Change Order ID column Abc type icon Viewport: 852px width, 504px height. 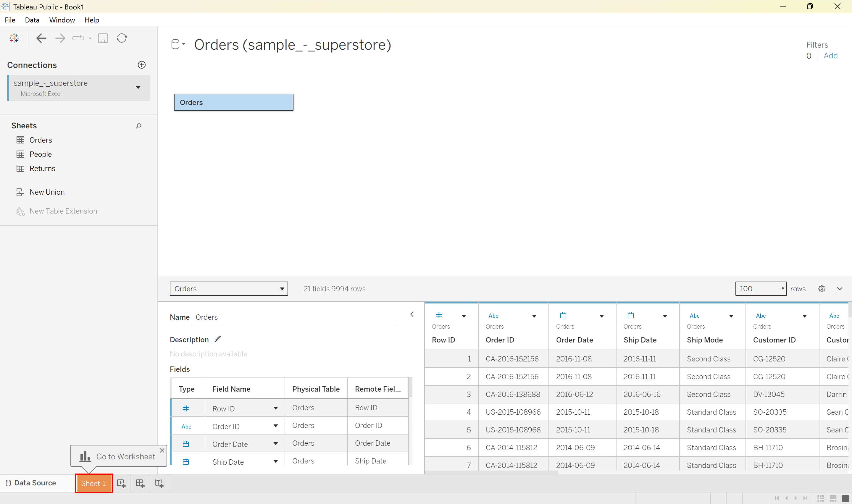(493, 316)
